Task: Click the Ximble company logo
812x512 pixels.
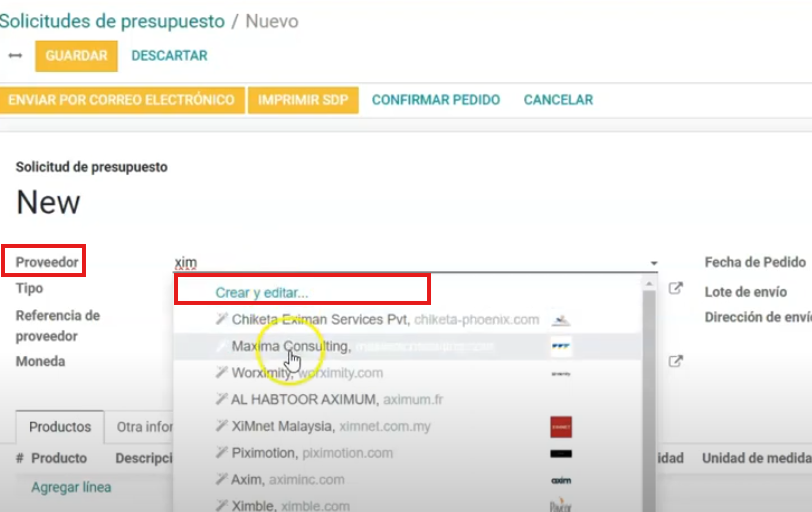Action: 561,505
